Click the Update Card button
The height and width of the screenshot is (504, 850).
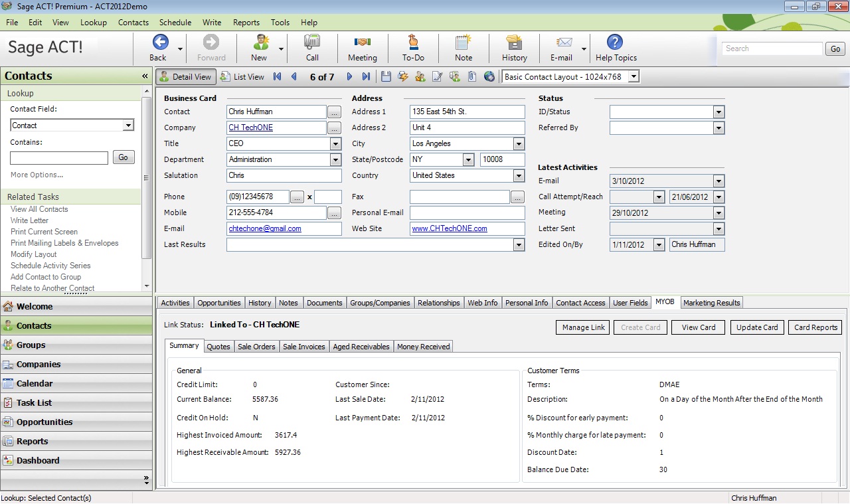pyautogui.click(x=757, y=327)
